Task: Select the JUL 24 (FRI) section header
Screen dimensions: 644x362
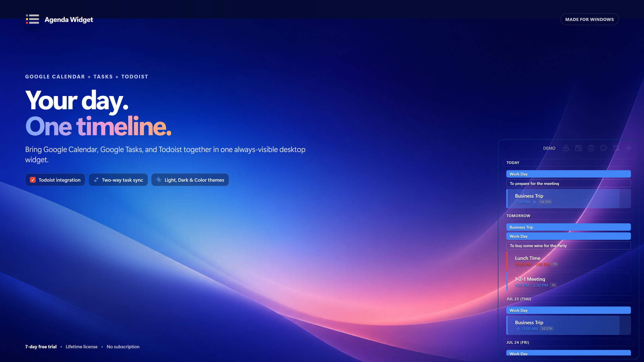Action: (x=568, y=342)
